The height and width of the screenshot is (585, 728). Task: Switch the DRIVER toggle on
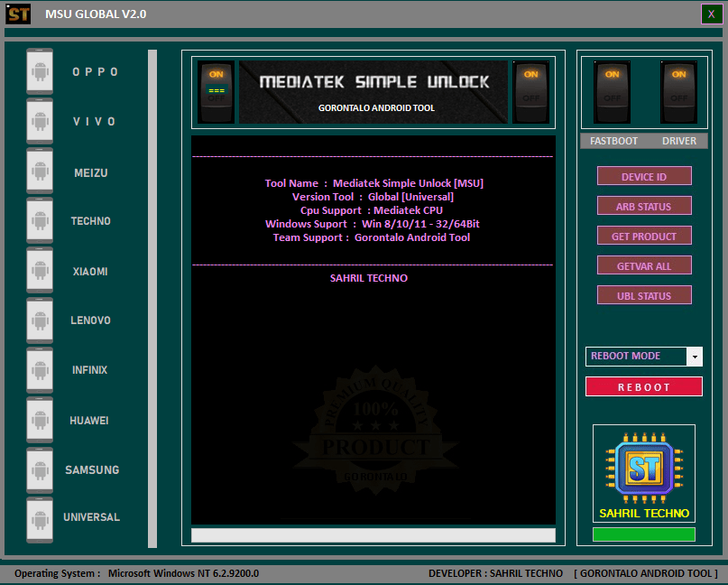678,93
